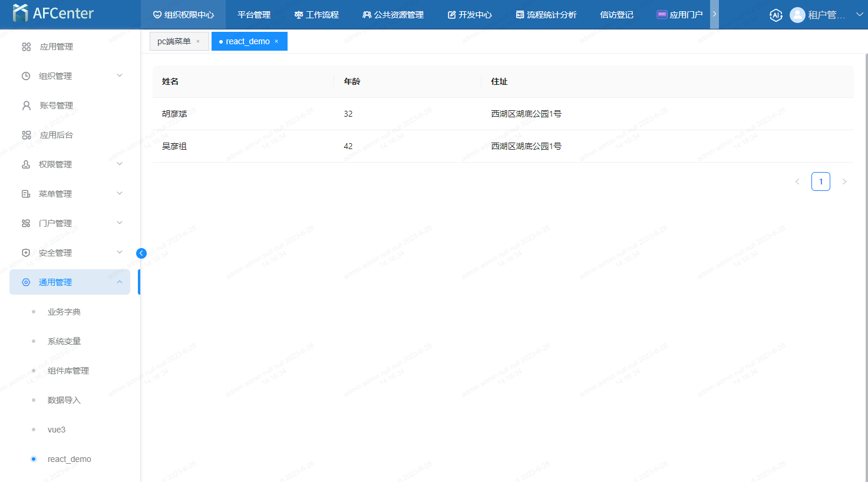
Task: Click the 应用管理 sidebar icon
Action: click(x=27, y=47)
